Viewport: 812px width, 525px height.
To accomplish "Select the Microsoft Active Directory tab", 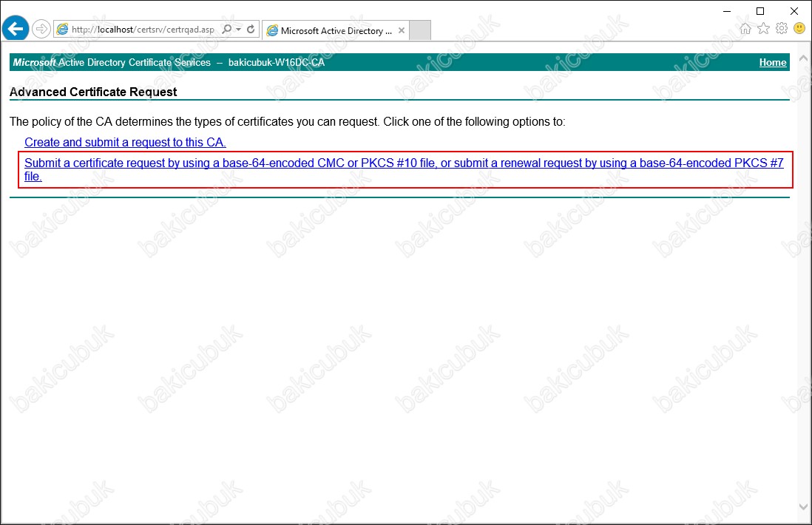I will (336, 30).
